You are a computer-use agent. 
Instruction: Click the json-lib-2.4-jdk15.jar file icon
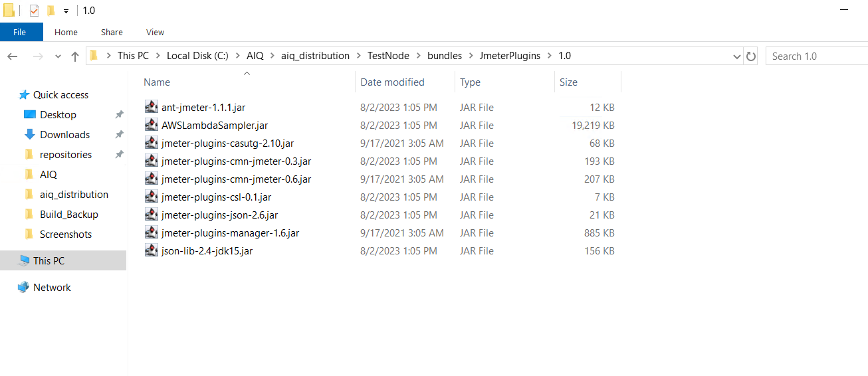[x=151, y=250]
